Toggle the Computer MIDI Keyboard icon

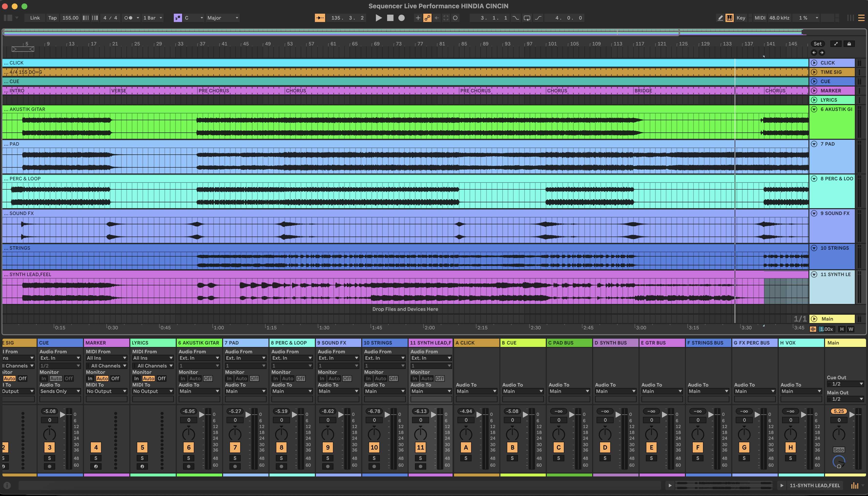click(729, 18)
